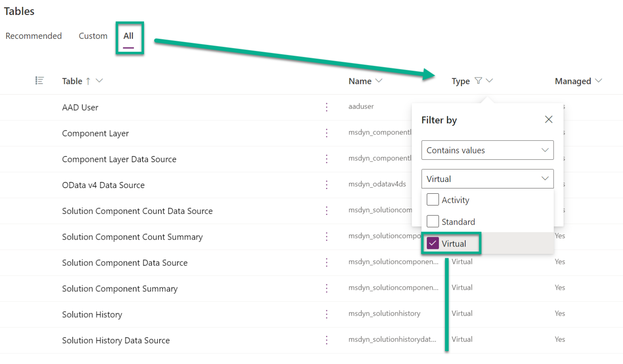This screenshot has width=623, height=364.
Task: Open the three-dot menu for Solution History
Action: pyautogui.click(x=327, y=314)
